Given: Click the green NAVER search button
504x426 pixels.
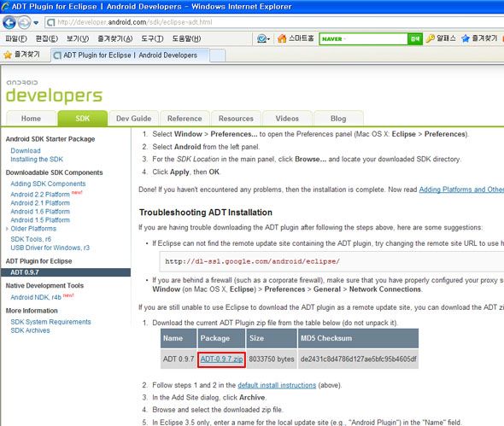Looking at the screenshot, I should pos(414,39).
